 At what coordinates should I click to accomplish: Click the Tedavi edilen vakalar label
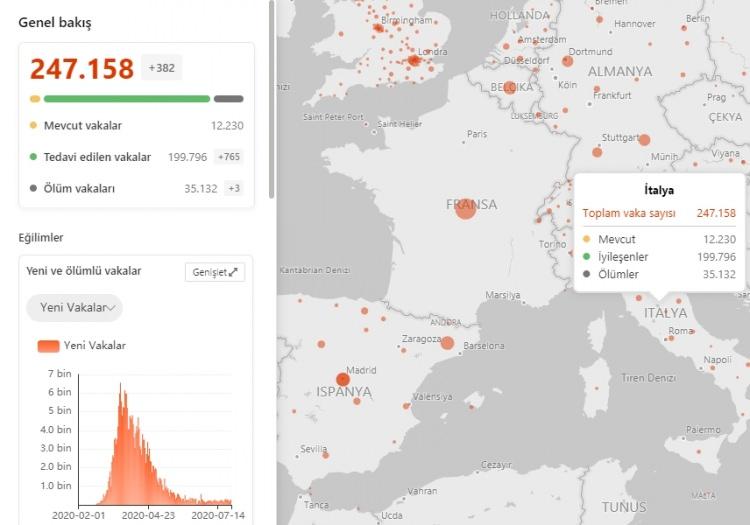coord(97,157)
